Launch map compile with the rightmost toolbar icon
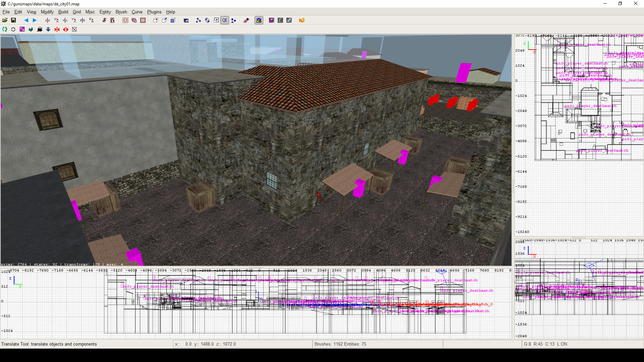 pos(302,20)
